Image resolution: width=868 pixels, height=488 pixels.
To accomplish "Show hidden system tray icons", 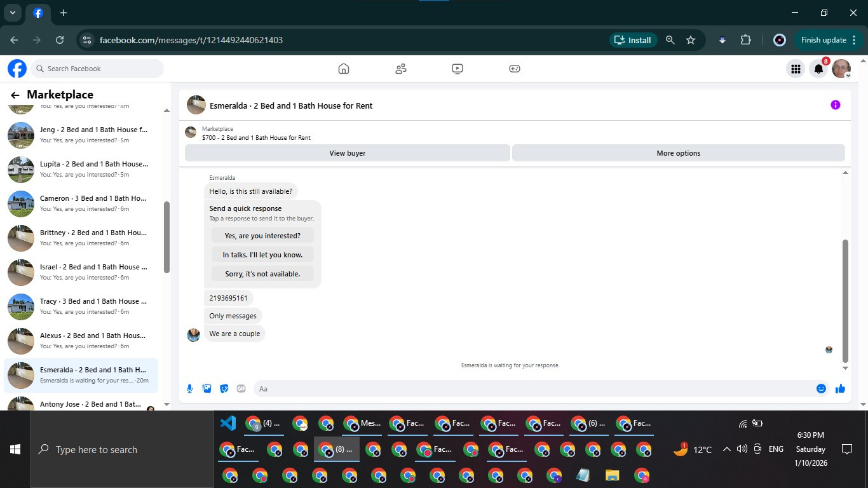I will click(x=726, y=449).
